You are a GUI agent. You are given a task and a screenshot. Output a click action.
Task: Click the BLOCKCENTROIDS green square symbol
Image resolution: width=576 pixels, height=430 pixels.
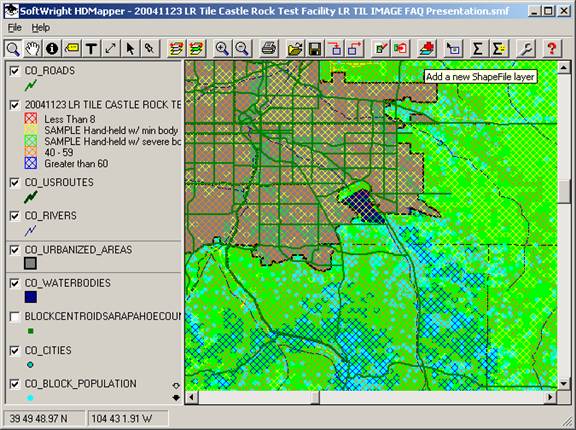click(x=30, y=331)
